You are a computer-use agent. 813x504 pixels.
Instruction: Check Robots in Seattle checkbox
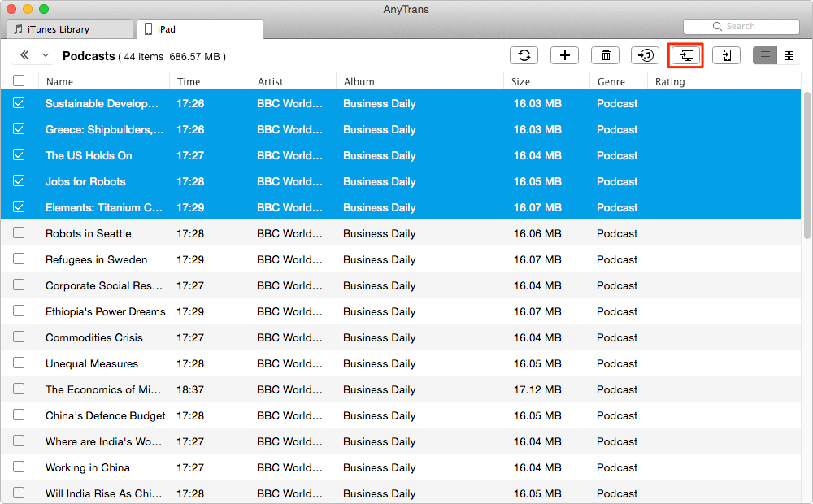tap(19, 232)
